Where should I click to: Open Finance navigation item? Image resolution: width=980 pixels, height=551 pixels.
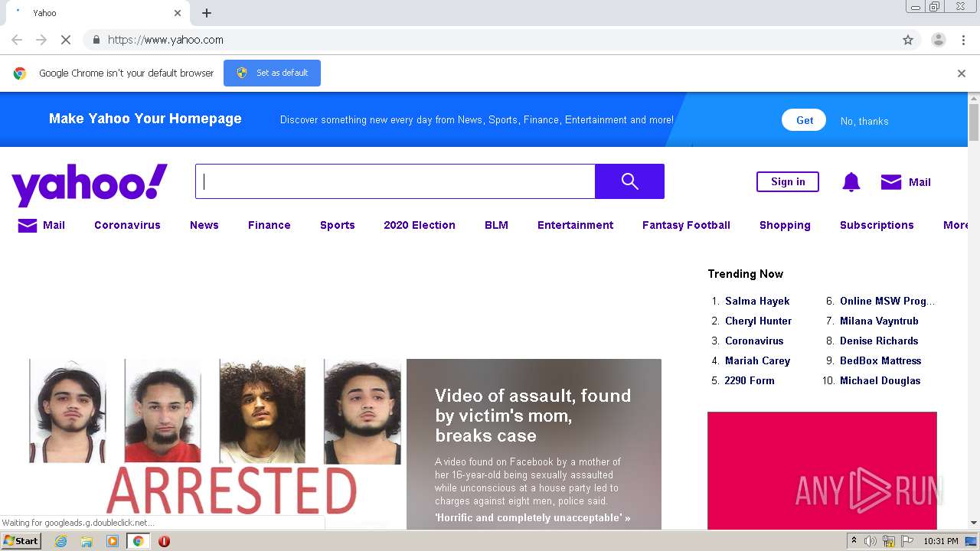click(269, 225)
